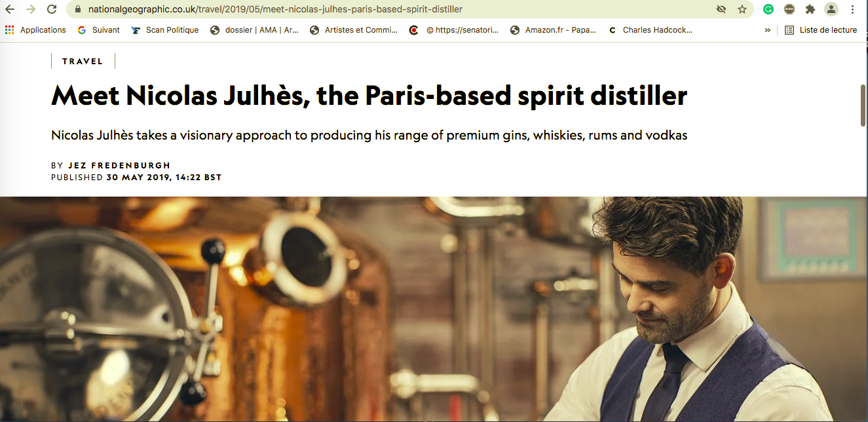Click the Block stop-sign extension icon

[789, 9]
